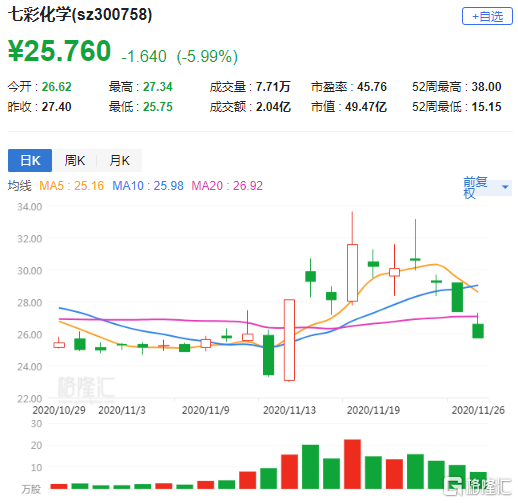518x503 pixels.
Task: Click the long red candlestick at 2020/11/13
Action: (289, 340)
